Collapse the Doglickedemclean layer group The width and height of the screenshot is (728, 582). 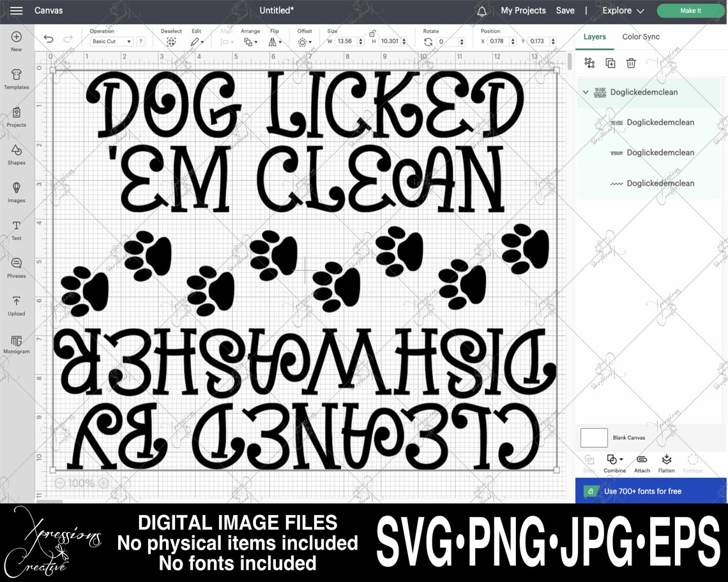pyautogui.click(x=586, y=92)
